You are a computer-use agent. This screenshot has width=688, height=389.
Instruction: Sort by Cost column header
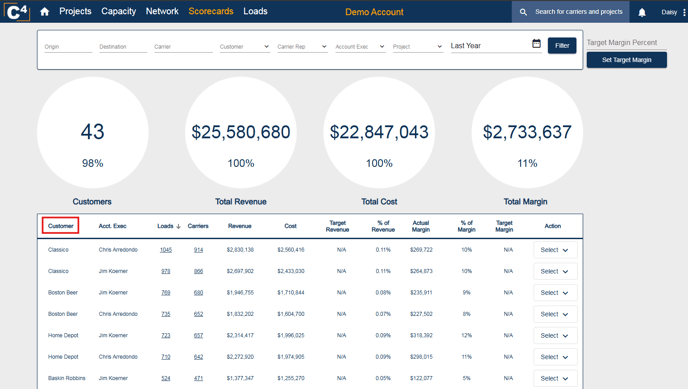(x=290, y=226)
